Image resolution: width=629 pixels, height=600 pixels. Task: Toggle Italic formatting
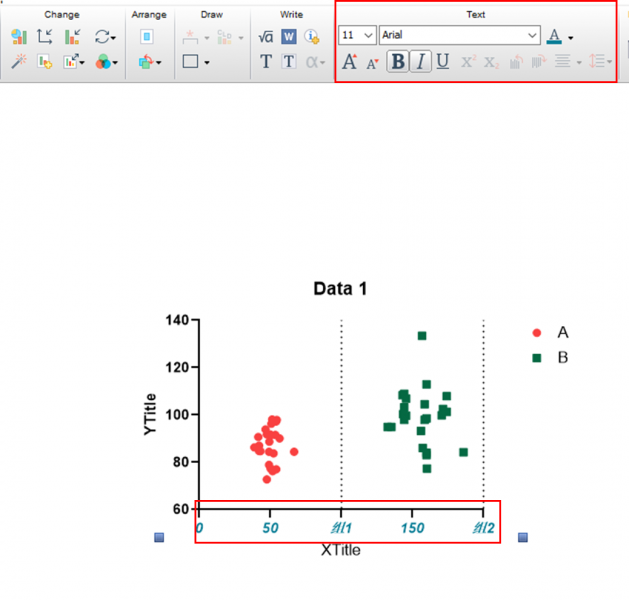pos(420,62)
